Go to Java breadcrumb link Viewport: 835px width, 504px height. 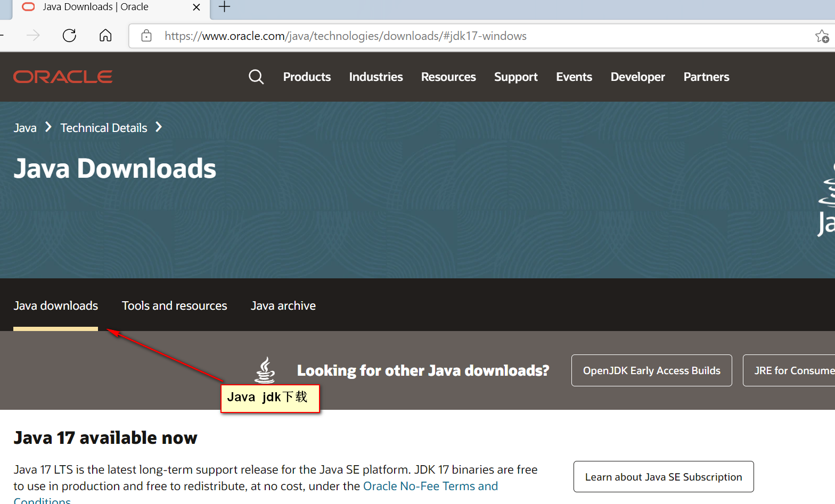point(25,128)
